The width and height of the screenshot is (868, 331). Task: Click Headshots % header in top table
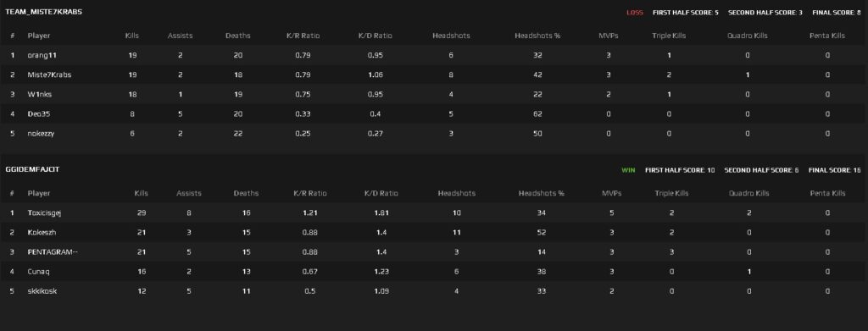pyautogui.click(x=537, y=36)
